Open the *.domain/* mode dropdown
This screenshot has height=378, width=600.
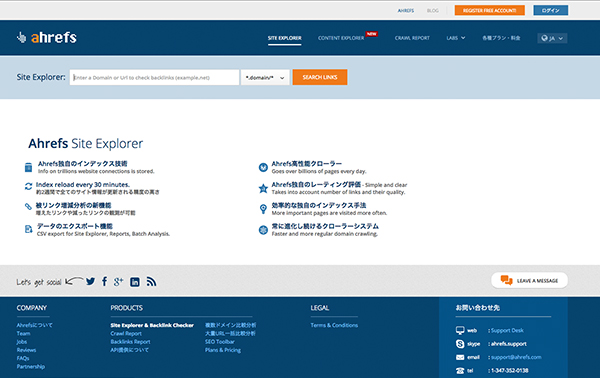click(265, 77)
